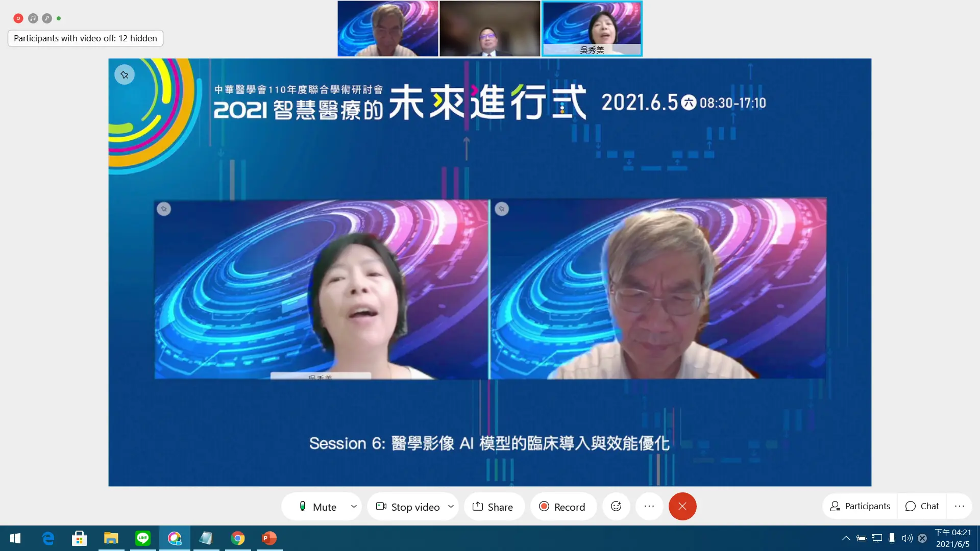Open the reactions smiley icon
Screen dimensions: 980x551
point(616,506)
